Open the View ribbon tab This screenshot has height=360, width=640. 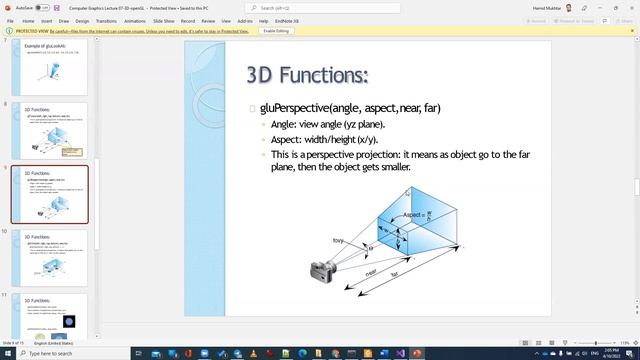pyautogui.click(x=226, y=21)
